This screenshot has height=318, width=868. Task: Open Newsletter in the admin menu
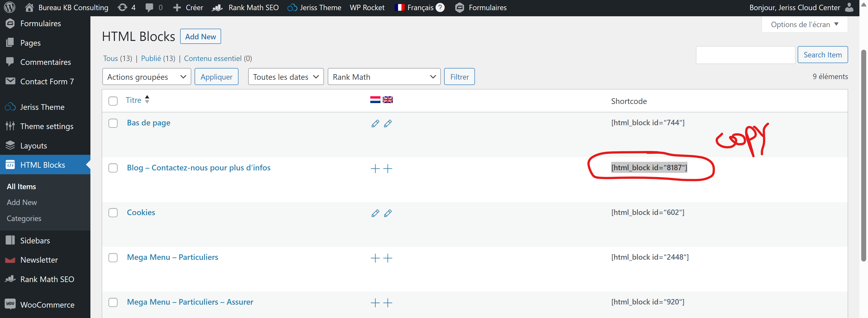pyautogui.click(x=39, y=260)
